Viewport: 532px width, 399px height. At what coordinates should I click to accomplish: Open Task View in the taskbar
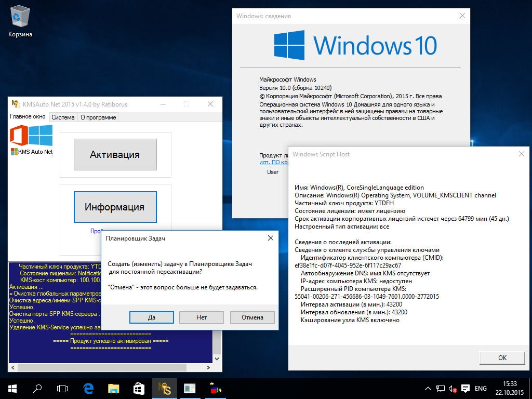pos(62,388)
